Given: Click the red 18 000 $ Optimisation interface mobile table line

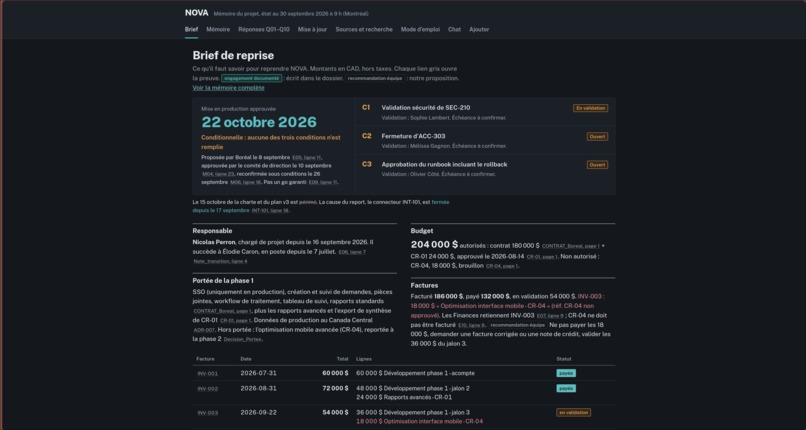Looking at the screenshot, I should pos(419,422).
